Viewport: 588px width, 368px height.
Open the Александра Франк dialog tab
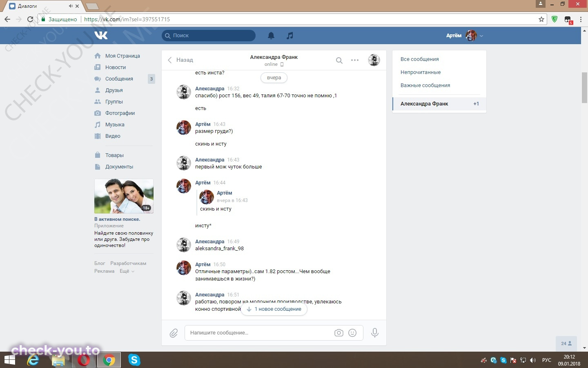[x=439, y=104]
